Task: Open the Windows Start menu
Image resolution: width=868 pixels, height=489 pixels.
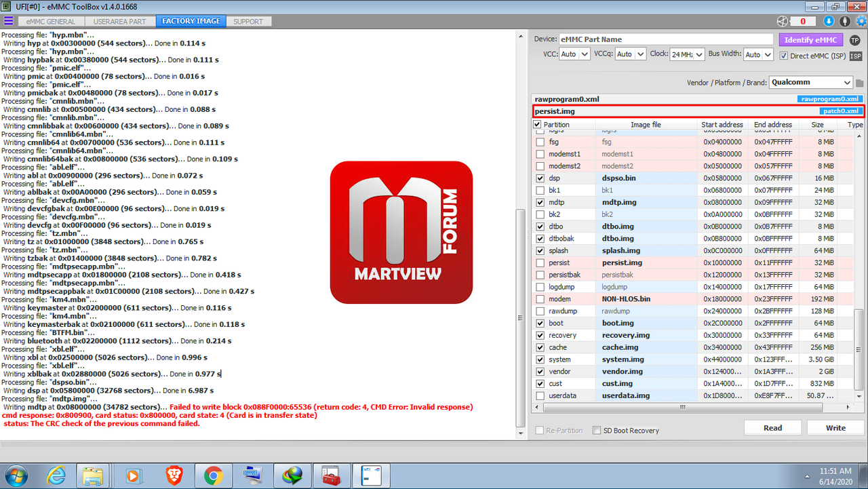Action: coord(15,475)
